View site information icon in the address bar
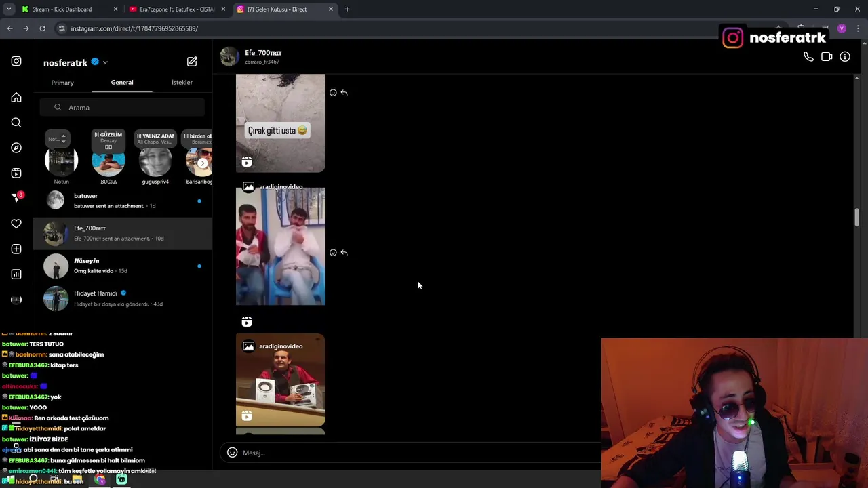 point(62,28)
